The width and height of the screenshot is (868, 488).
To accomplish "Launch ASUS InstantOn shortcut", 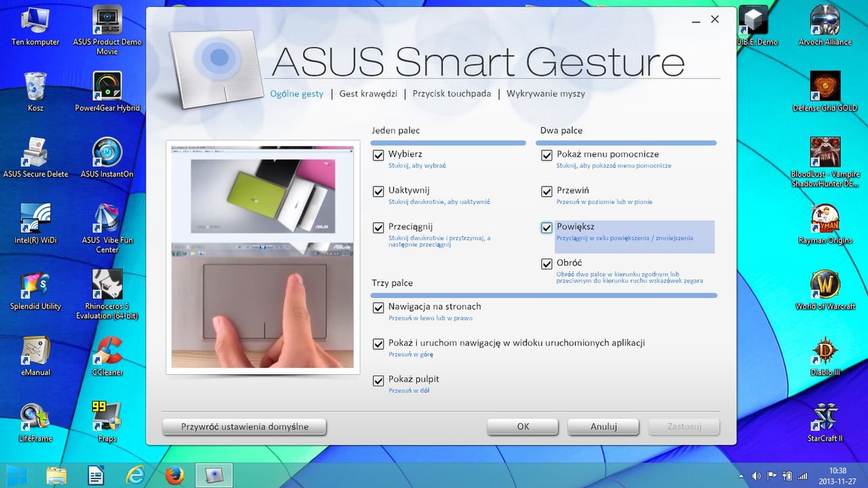I will (x=107, y=157).
